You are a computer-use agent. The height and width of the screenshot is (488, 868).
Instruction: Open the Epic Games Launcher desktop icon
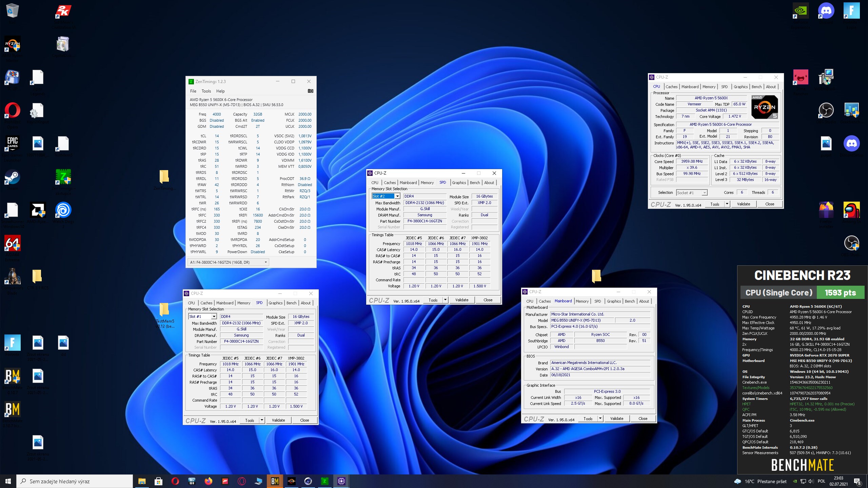13,144
